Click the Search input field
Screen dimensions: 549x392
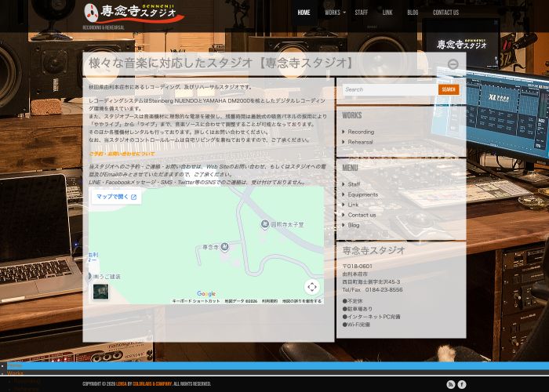[x=390, y=89]
